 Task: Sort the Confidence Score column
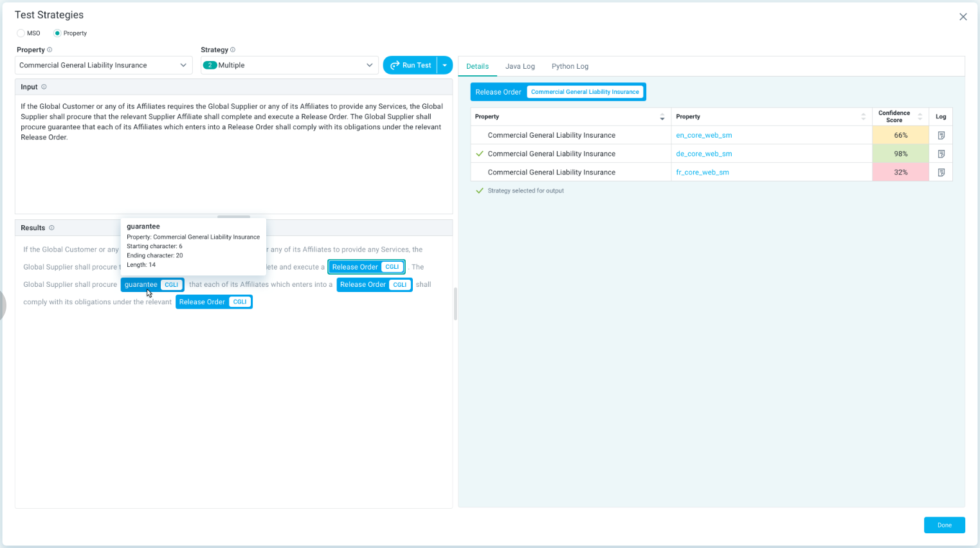coord(920,116)
